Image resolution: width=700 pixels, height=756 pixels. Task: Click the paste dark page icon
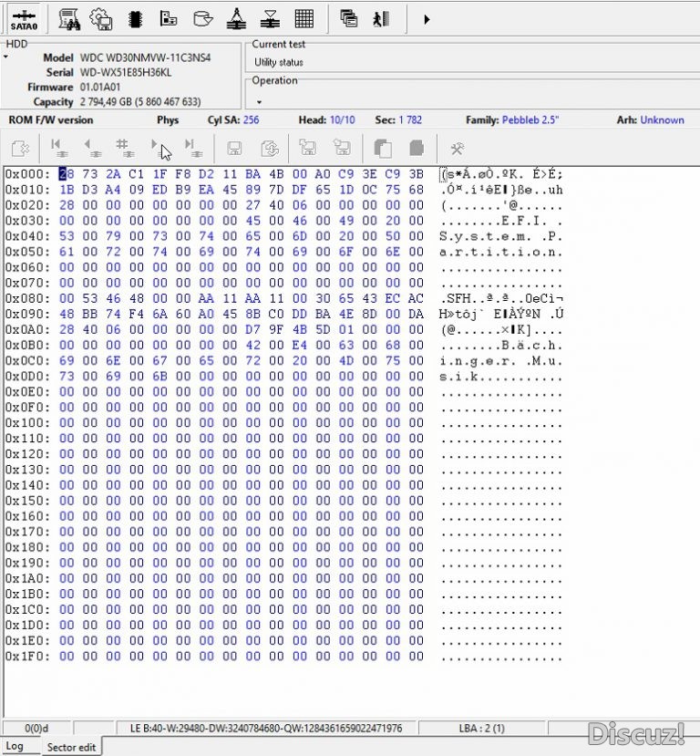[417, 149]
